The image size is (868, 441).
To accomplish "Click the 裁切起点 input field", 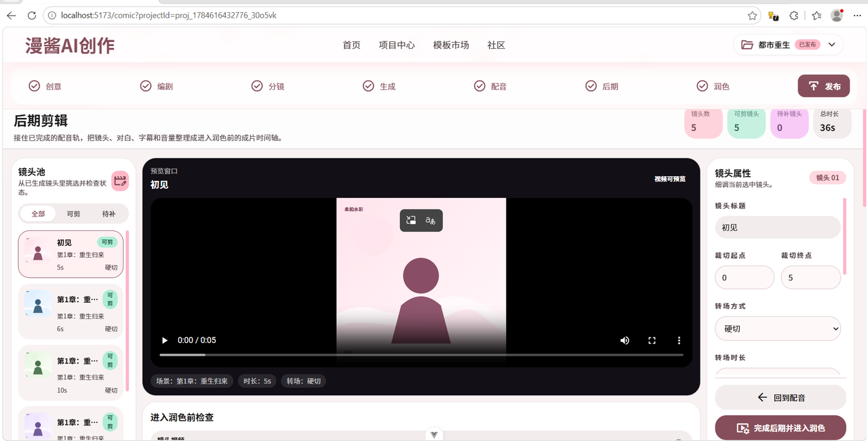I will coord(745,278).
